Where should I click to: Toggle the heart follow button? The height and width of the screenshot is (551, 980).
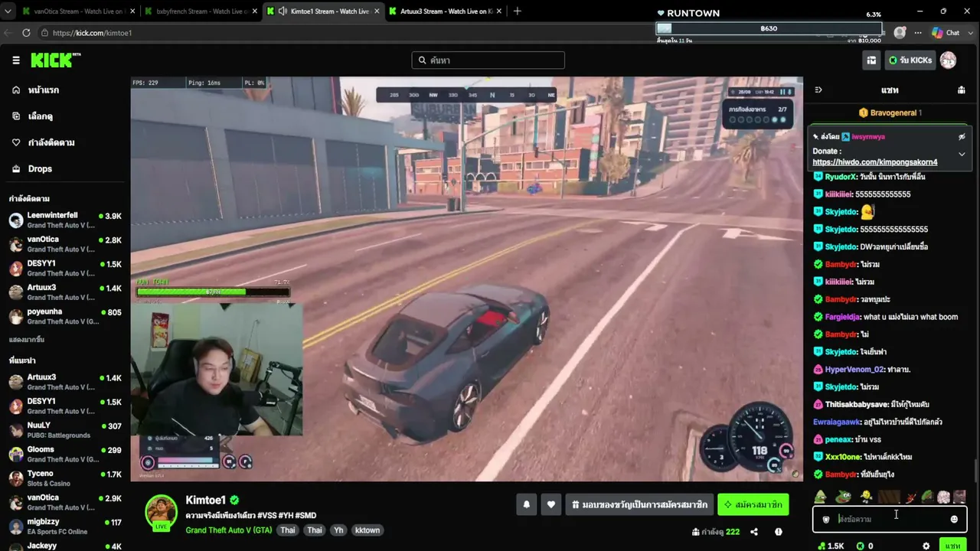(x=550, y=504)
